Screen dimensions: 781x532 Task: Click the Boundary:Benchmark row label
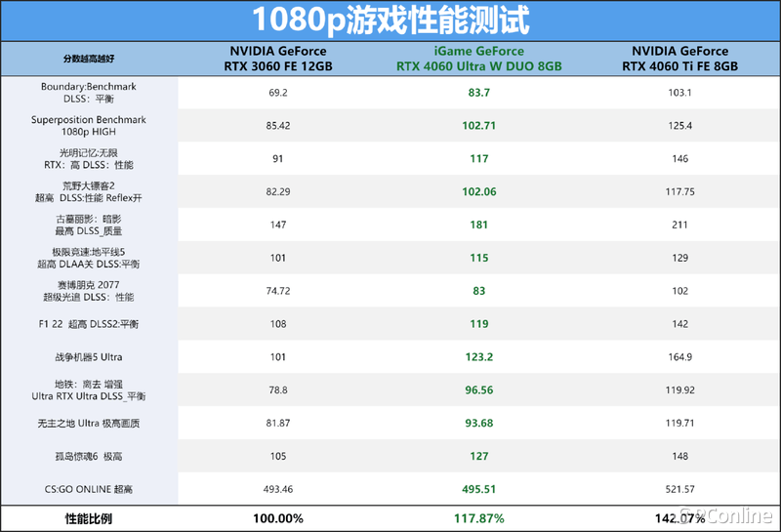point(89,93)
